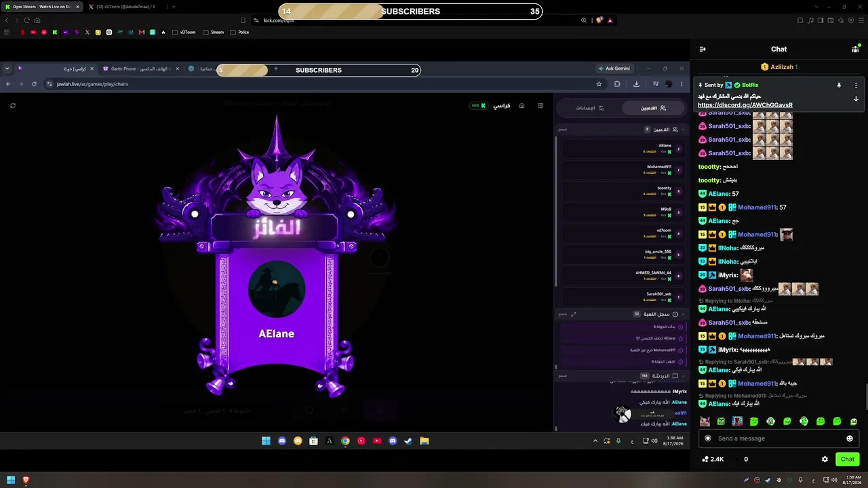Close the Gartic Phone tab

pyautogui.click(x=178, y=68)
